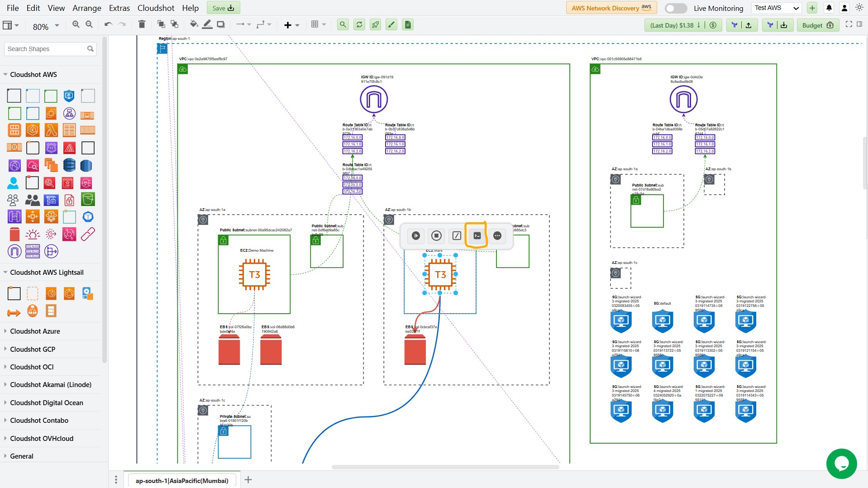Click the green search toolbar button
The height and width of the screenshot is (488, 868).
[343, 25]
